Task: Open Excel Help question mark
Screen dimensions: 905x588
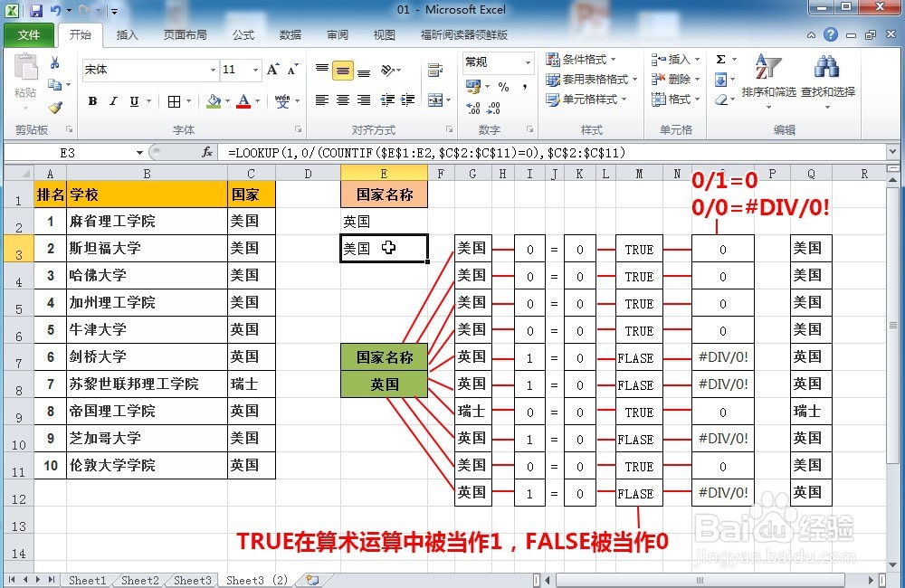Action: click(x=831, y=34)
